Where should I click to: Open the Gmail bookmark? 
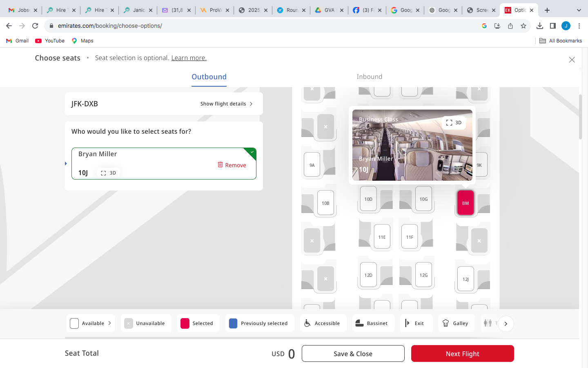17,41
